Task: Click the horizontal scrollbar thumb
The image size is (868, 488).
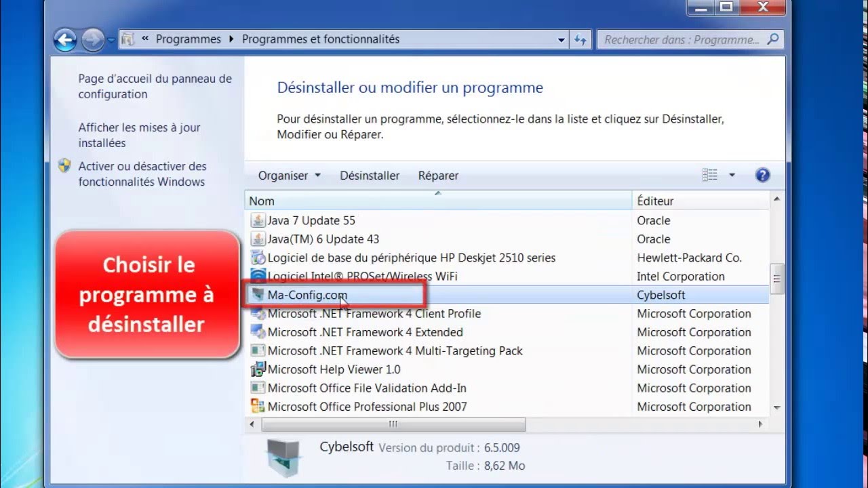Action: [x=393, y=424]
